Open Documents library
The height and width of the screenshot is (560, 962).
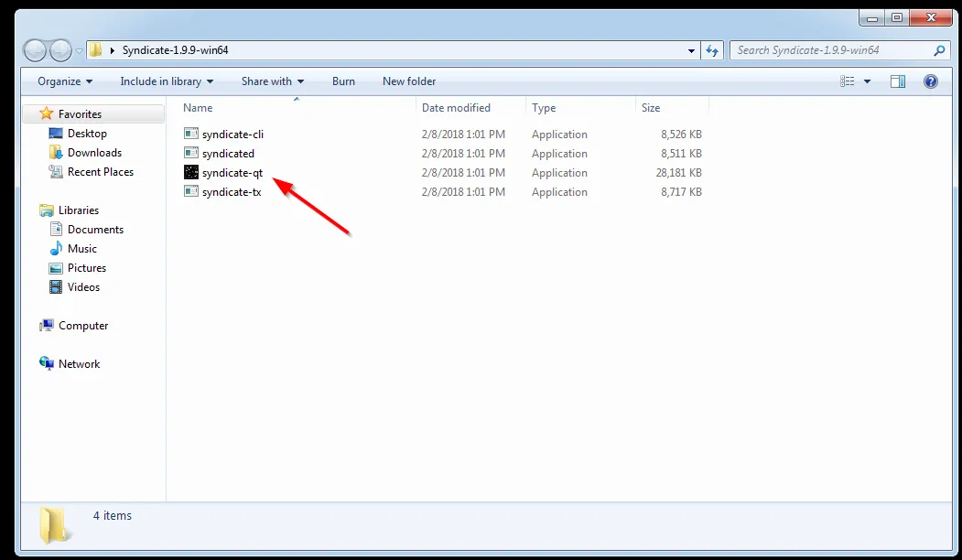click(x=96, y=229)
